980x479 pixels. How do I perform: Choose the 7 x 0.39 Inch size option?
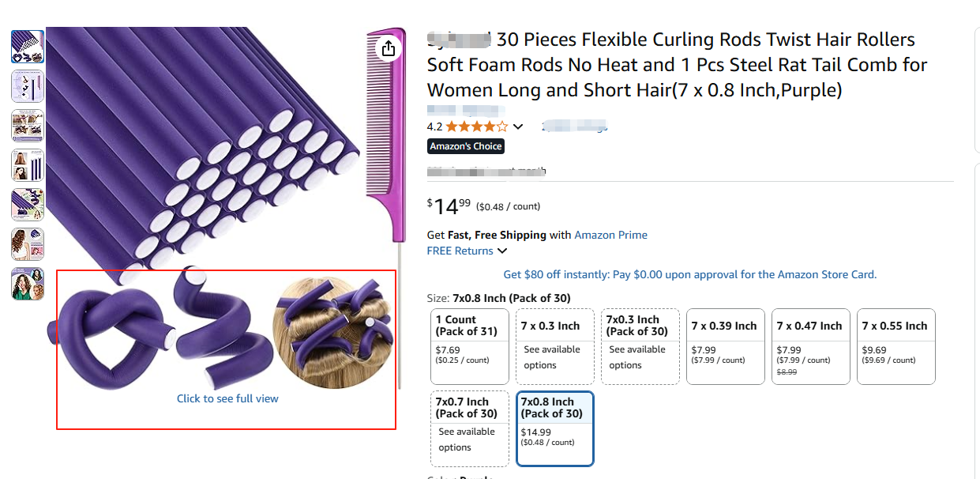point(725,346)
